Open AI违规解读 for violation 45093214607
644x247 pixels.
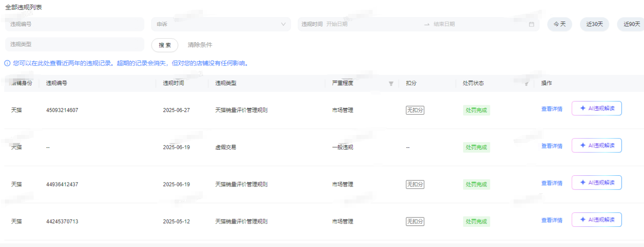tap(597, 108)
